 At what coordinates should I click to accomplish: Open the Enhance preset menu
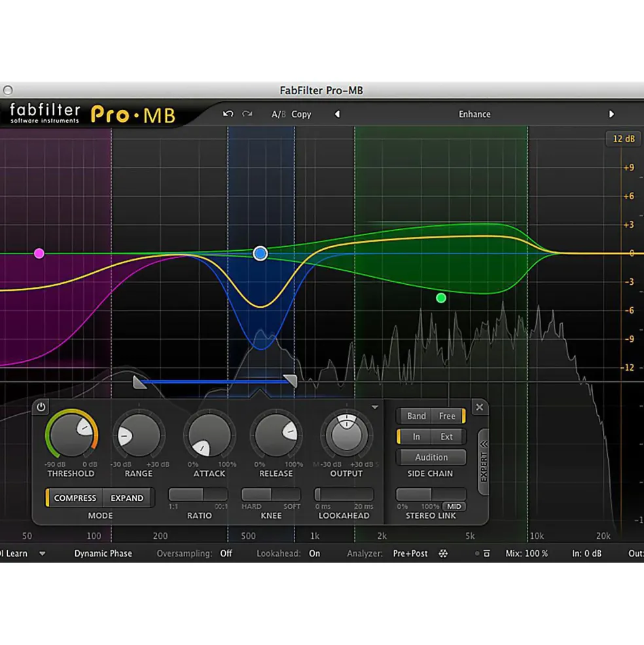(x=474, y=114)
